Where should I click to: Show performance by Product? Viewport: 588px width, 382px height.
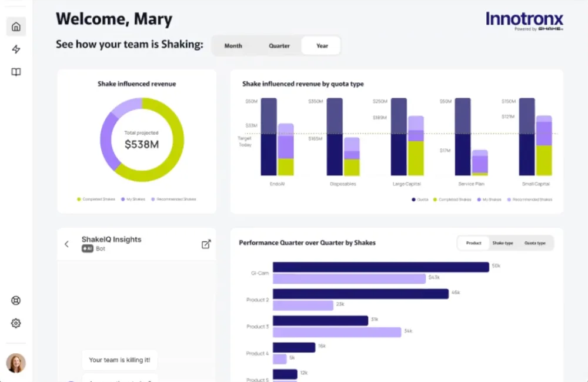click(473, 243)
